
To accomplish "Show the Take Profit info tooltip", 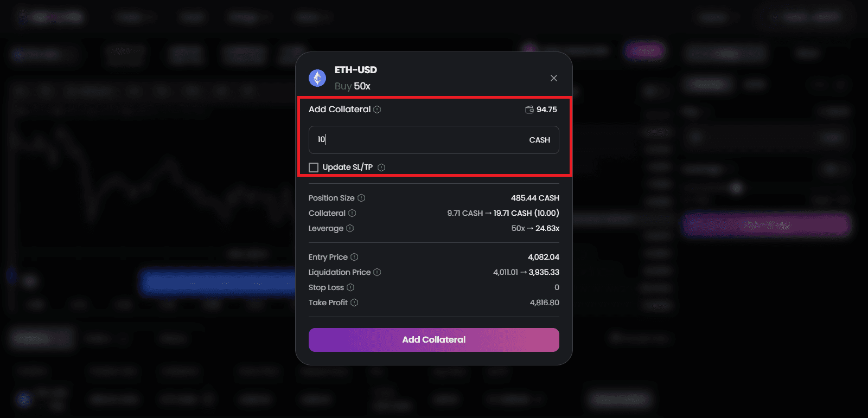I will pos(354,303).
